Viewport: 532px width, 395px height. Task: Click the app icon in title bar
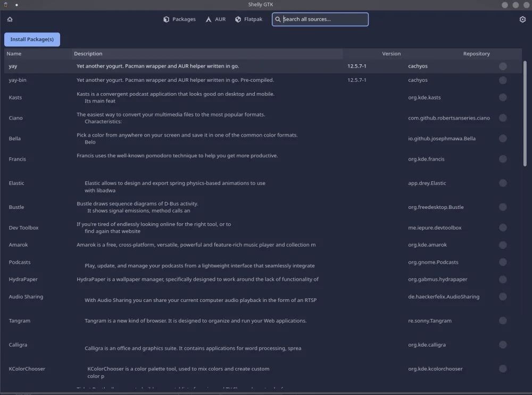coord(6,5)
